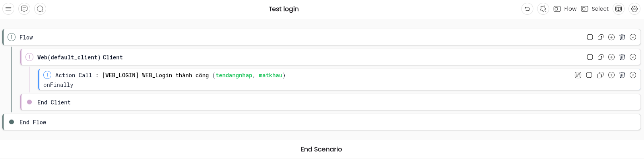
Task: Delete the Action Call step with trash icon
Action: point(622,75)
